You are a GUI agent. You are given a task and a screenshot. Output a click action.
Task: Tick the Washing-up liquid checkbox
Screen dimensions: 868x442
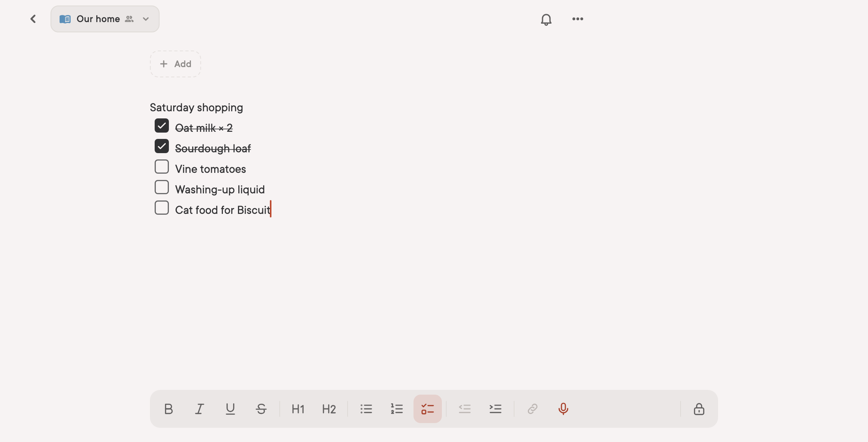tap(162, 187)
